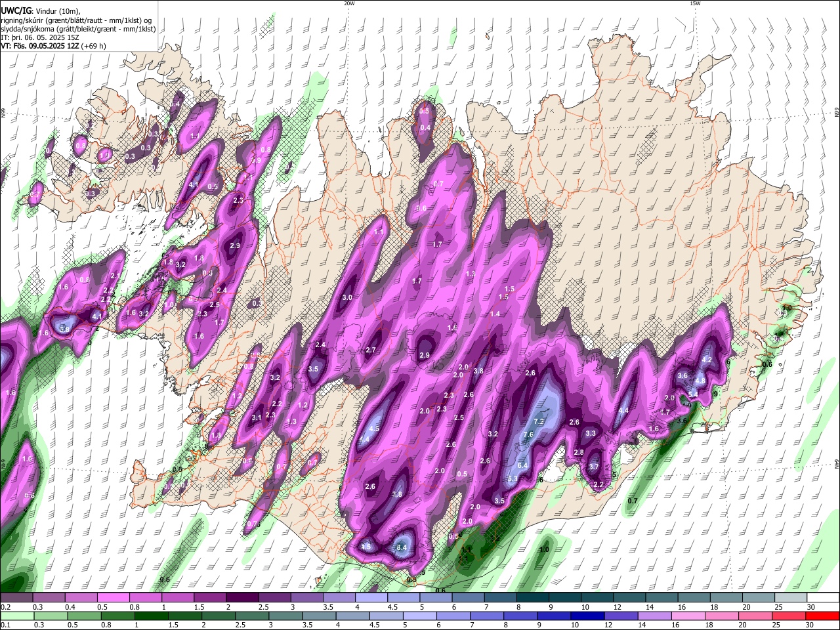The width and height of the screenshot is (840, 630).
Task: Click the '7.2' precipitation value on the map
Action: [x=539, y=421]
